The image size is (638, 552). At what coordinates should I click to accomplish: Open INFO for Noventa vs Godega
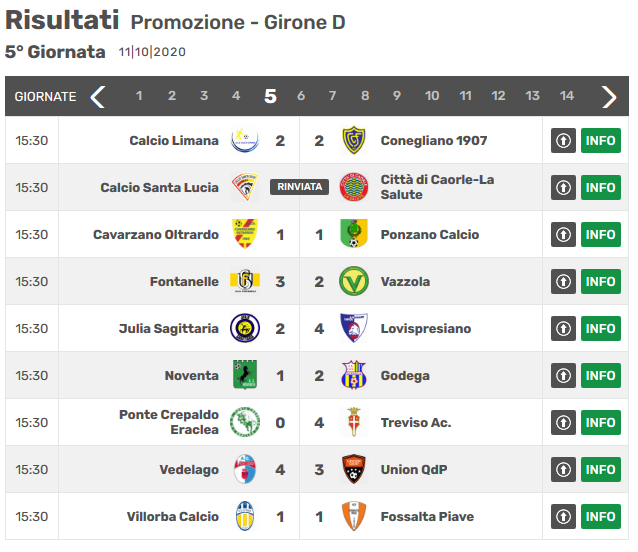point(601,375)
